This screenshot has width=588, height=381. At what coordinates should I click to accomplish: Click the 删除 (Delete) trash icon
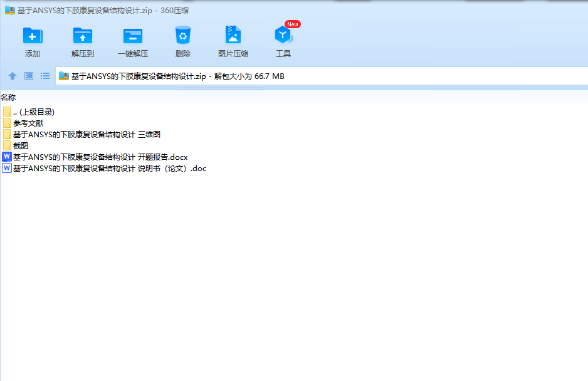pos(183,35)
